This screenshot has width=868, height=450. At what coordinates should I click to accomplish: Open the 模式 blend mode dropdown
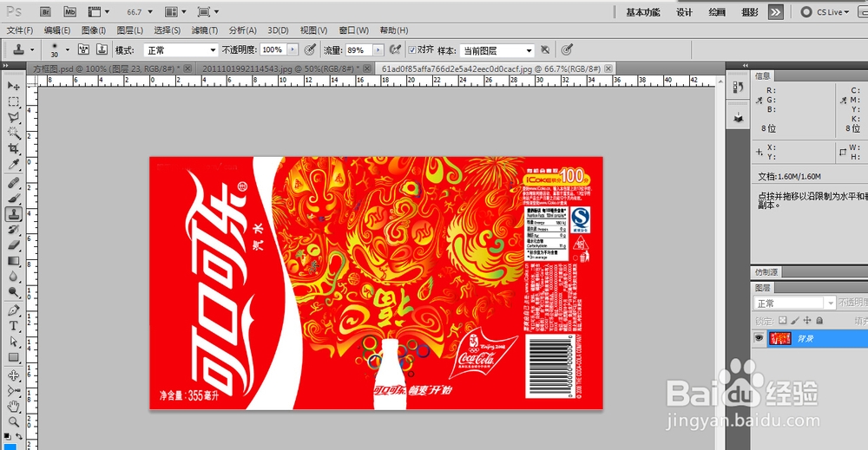point(181,50)
